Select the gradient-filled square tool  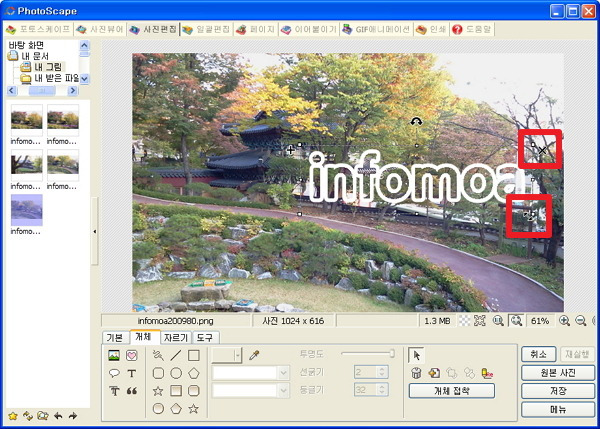coord(176,391)
